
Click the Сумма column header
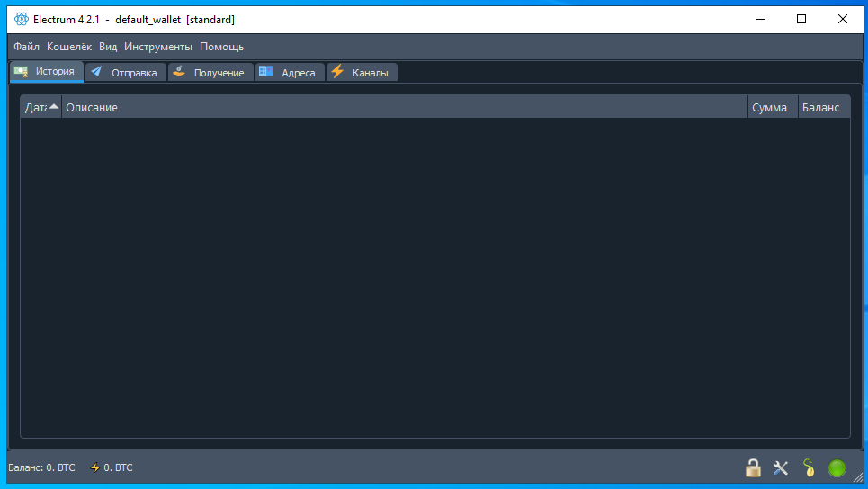769,107
